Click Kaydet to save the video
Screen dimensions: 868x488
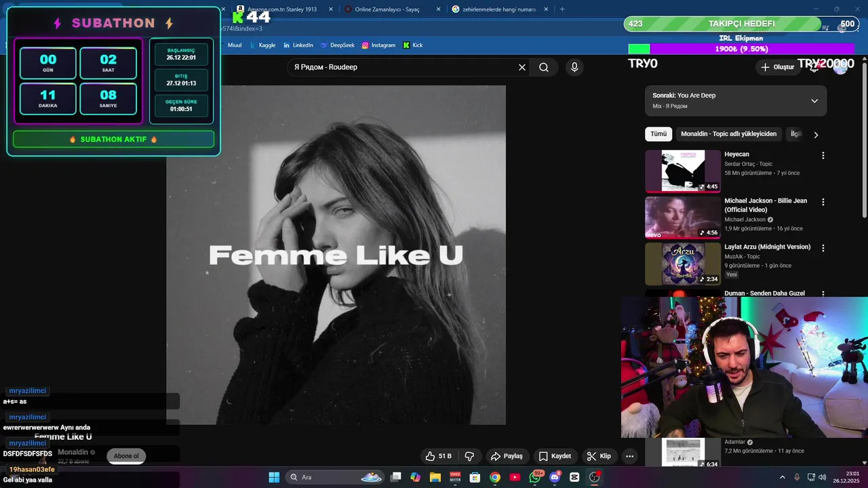[x=555, y=456]
